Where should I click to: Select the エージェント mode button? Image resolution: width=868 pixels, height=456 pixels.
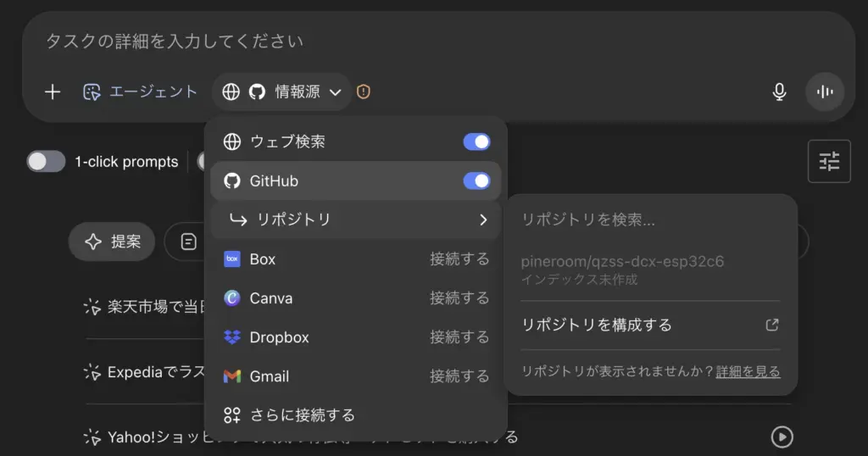141,92
